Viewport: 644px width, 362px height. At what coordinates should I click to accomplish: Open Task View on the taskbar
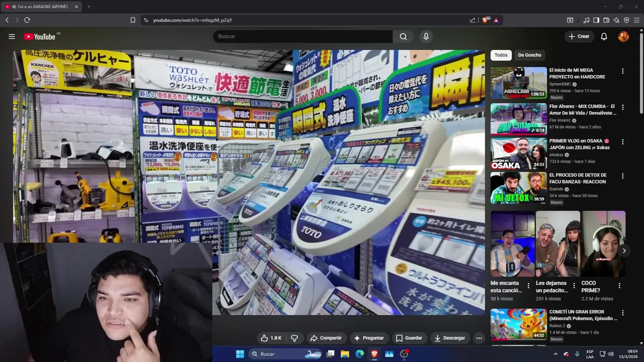pyautogui.click(x=330, y=354)
